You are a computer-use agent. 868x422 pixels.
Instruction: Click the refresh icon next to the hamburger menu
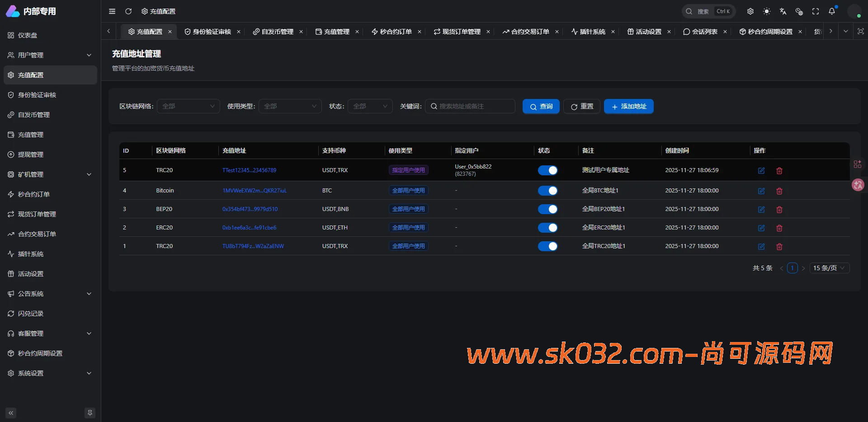(x=128, y=11)
